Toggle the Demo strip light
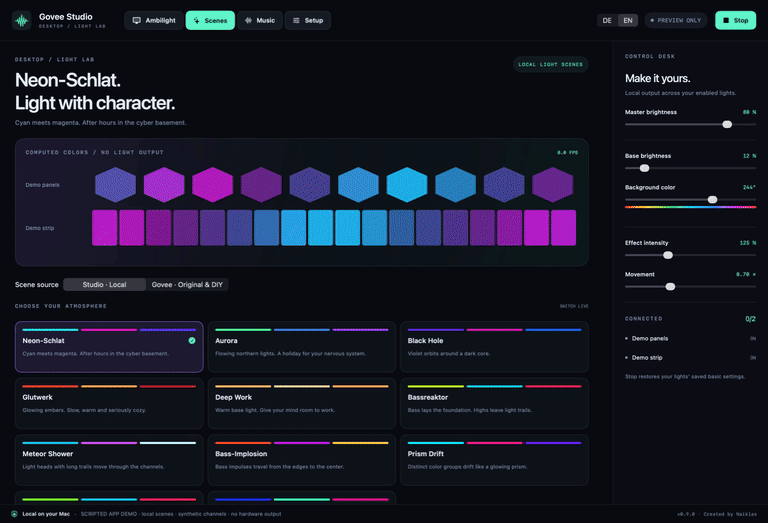The image size is (768, 523). pyautogui.click(x=690, y=357)
